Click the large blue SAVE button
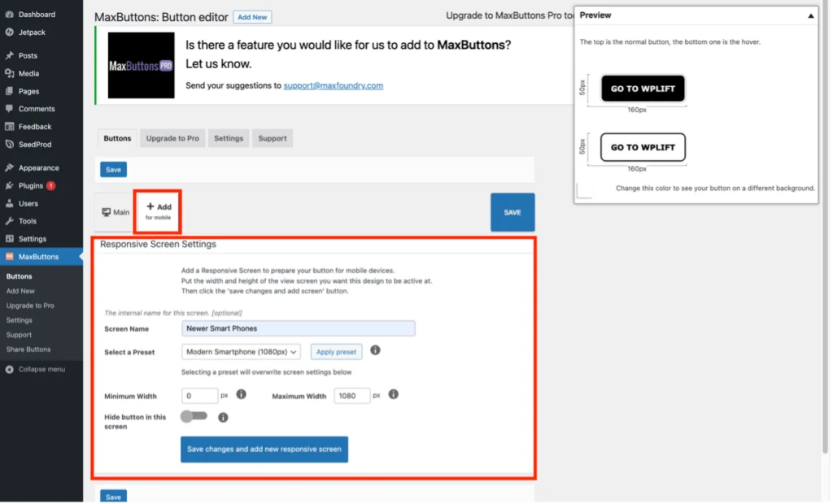 (514, 213)
